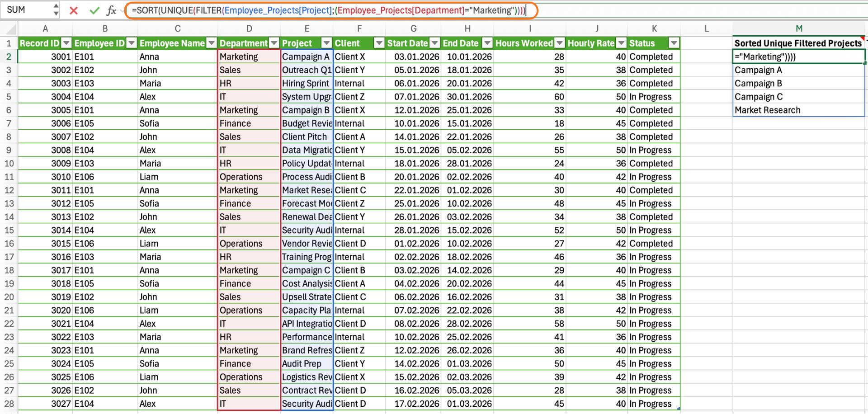Expand the Employee Name filter arrow
Viewport: 868px width, 414px height.
[211, 43]
